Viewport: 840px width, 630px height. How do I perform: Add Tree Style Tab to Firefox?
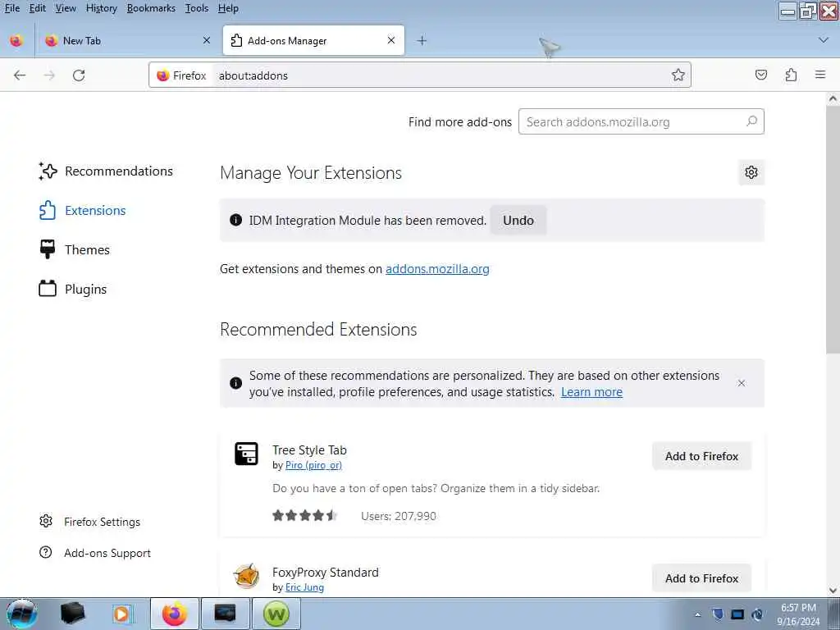point(701,456)
